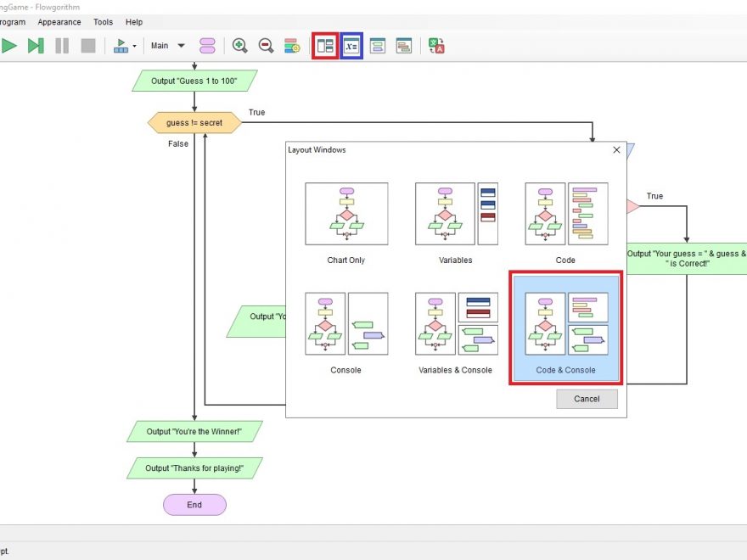Click the language translation icon
The width and height of the screenshot is (747, 560).
coord(436,46)
